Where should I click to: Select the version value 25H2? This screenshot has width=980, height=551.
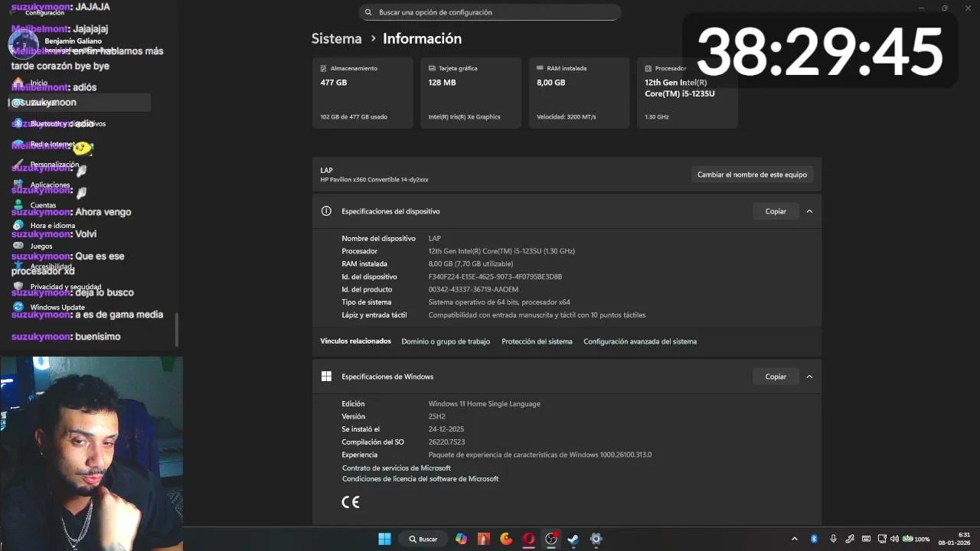(437, 416)
